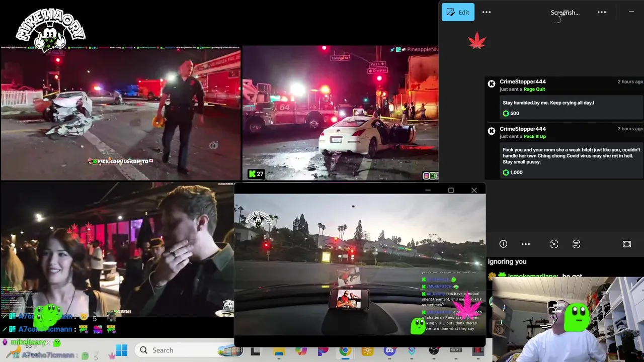Click the webcam overlay of the streamer
Viewport: 644px width, 362px height.
click(568, 320)
